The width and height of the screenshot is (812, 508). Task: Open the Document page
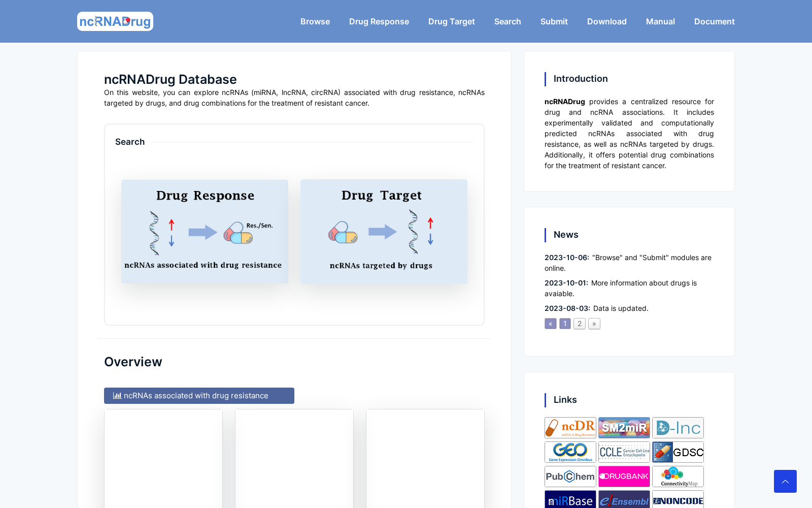pyautogui.click(x=715, y=21)
